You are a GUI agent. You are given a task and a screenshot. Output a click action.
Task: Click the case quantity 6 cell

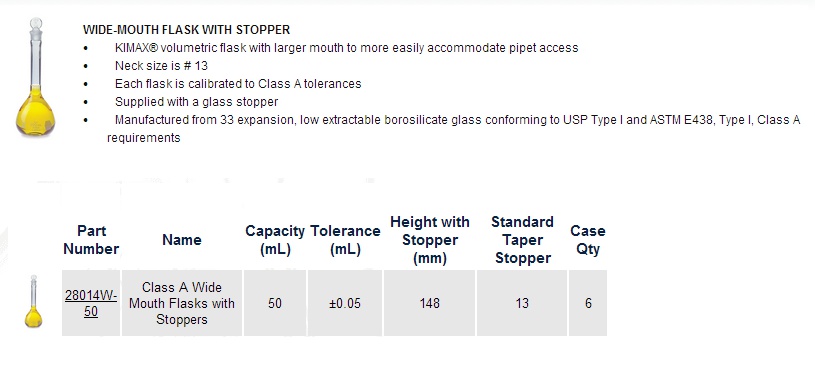(x=588, y=303)
